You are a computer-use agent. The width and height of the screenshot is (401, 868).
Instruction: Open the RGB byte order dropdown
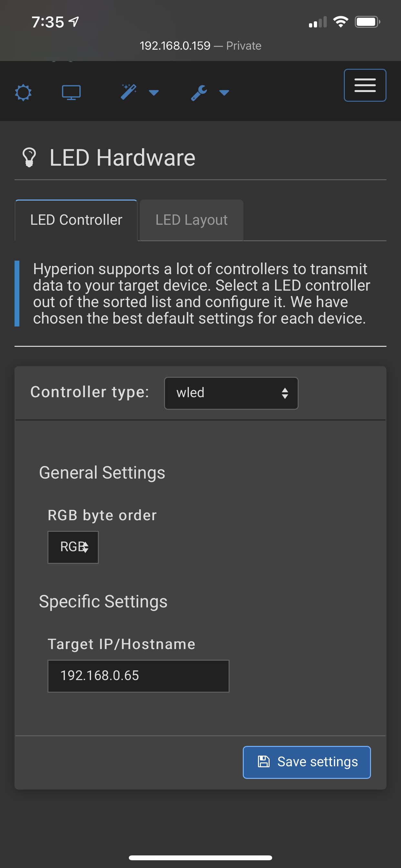pyautogui.click(x=73, y=547)
